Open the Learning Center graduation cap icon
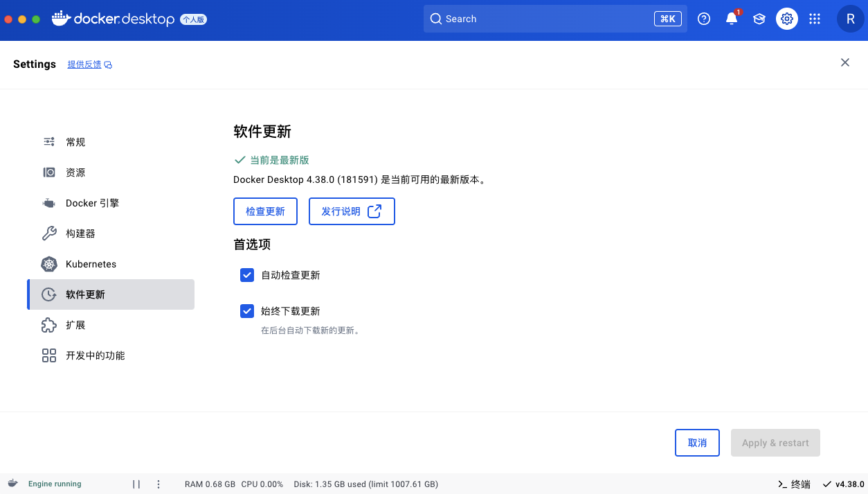868x494 pixels. click(759, 19)
